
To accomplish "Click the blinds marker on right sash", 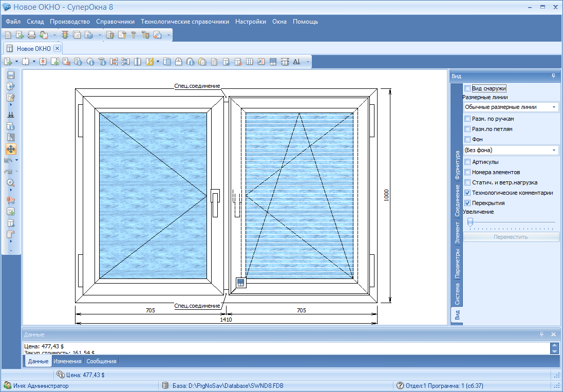I will 240,283.
